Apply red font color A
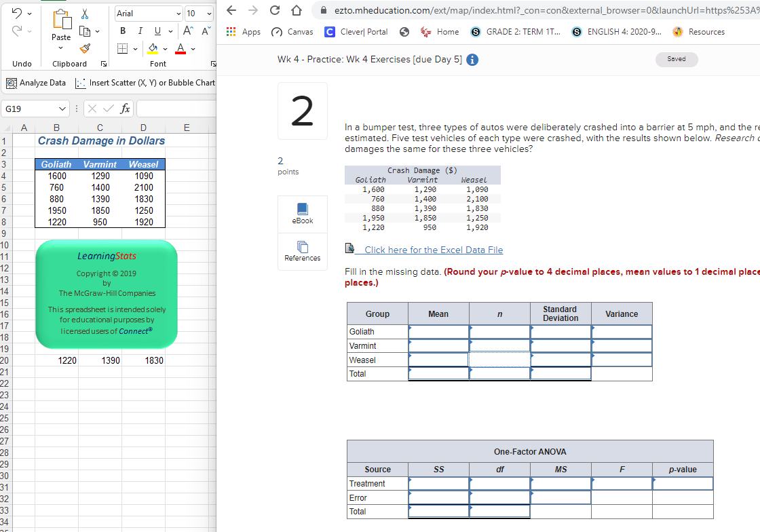 (180, 48)
